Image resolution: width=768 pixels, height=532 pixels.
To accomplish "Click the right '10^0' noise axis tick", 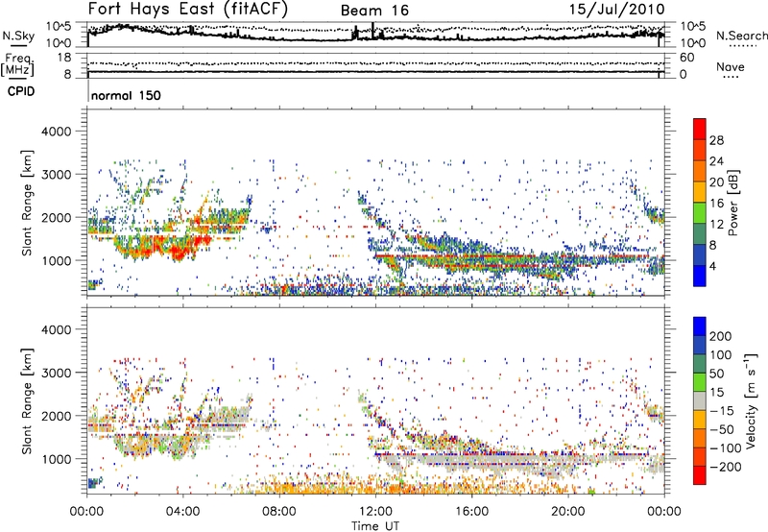I will click(x=693, y=43).
